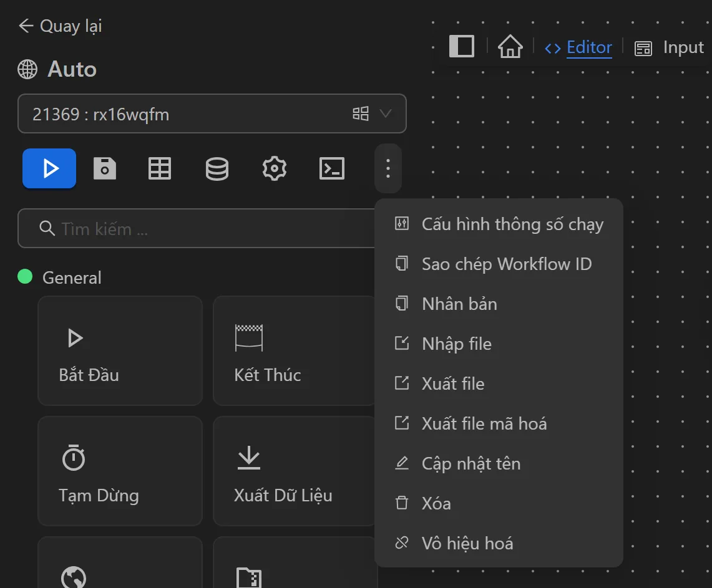Image resolution: width=712 pixels, height=588 pixels.
Task: Save the workflow using the save icon
Action: pos(104,168)
